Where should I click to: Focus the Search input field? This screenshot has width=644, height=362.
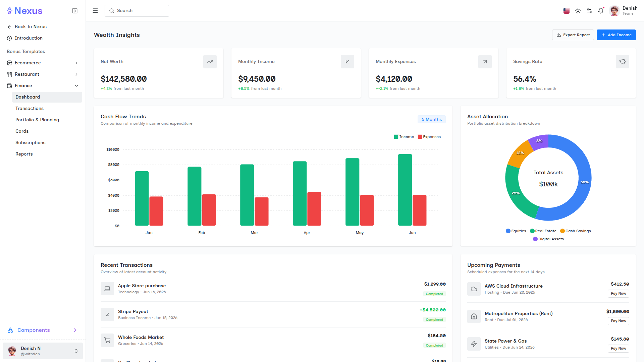coord(137,11)
